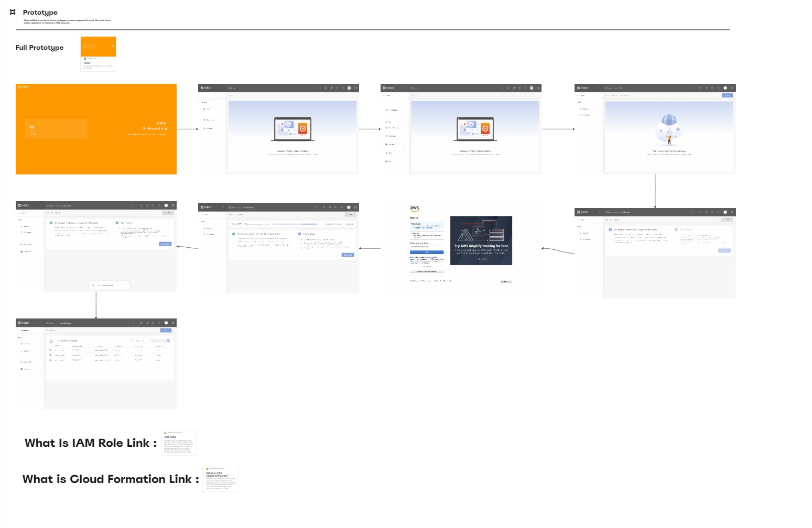Screen dimensions: 812x528
Task: Click the parachute cloud illustration
Action: pyautogui.click(x=668, y=128)
